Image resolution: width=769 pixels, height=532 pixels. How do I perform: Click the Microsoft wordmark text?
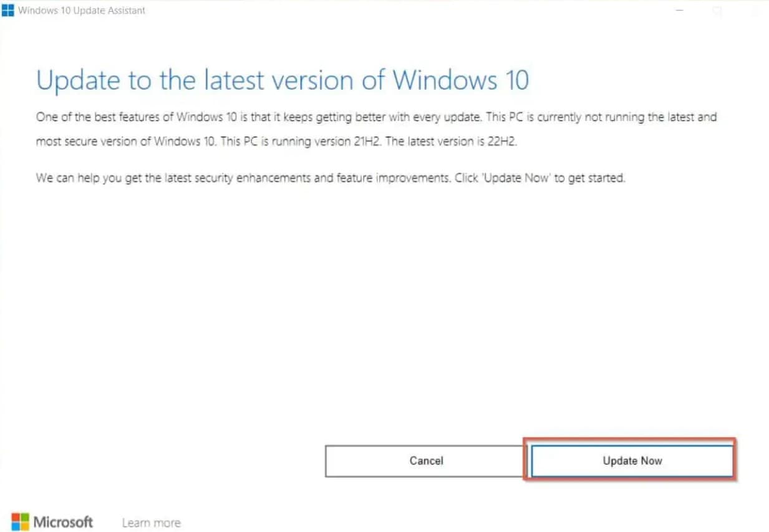(63, 522)
